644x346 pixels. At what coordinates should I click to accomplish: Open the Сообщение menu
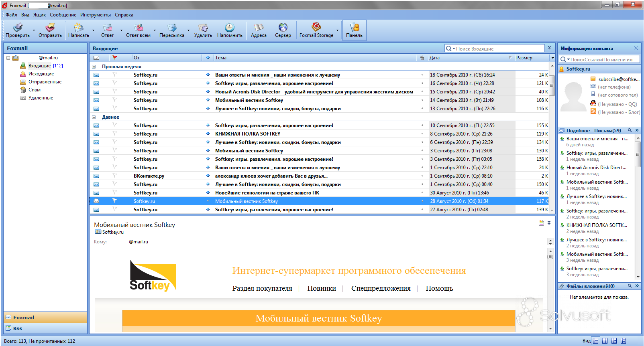(63, 15)
